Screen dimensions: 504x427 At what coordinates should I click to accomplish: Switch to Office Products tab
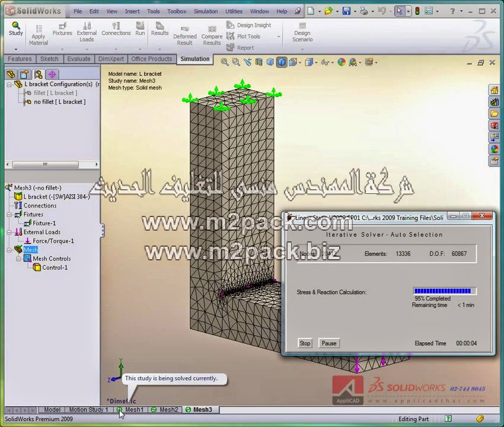tap(151, 59)
